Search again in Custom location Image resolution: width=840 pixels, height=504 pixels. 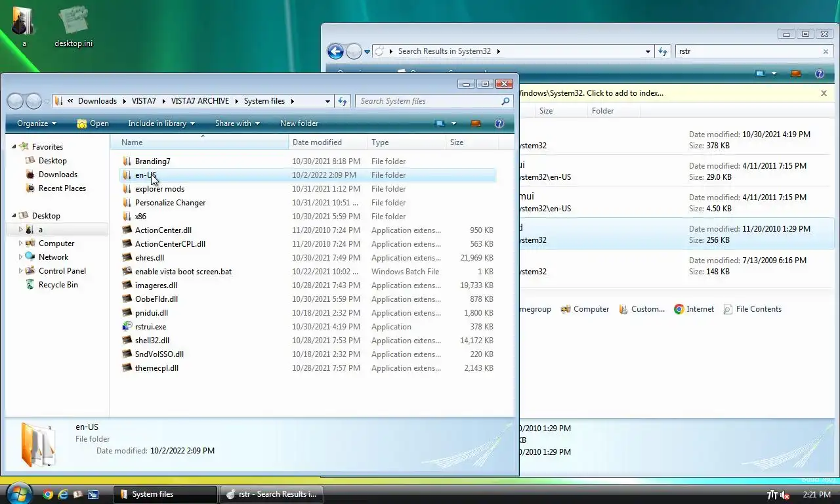pos(642,309)
